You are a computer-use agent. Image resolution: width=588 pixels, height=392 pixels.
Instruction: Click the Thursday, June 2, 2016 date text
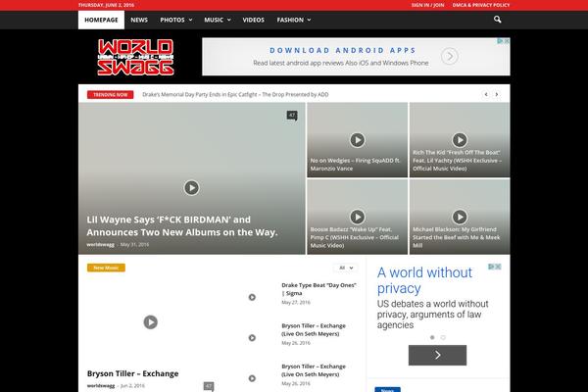tap(106, 5)
